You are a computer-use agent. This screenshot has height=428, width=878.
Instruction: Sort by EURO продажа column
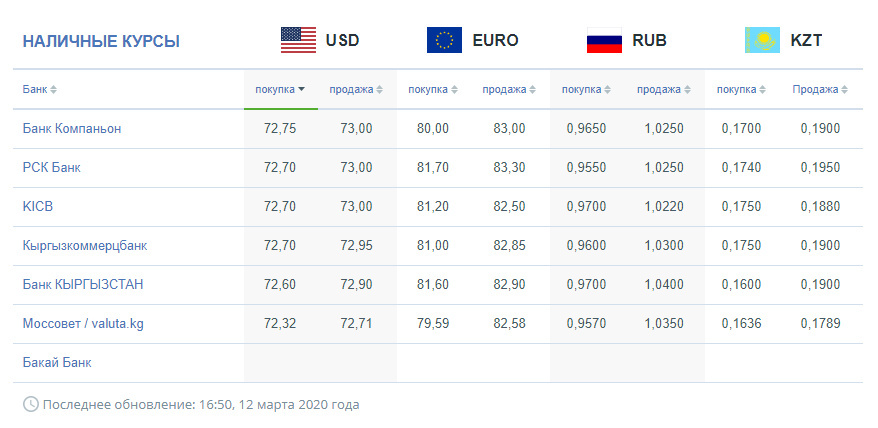pos(510,90)
